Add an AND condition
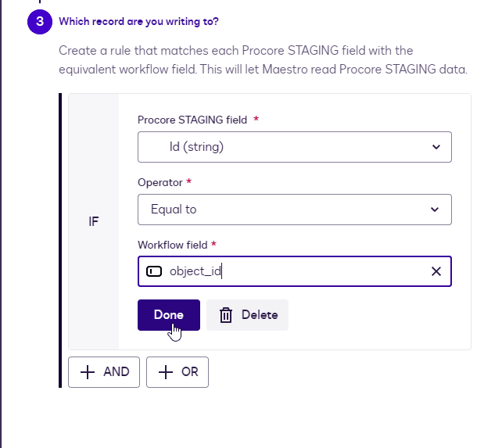This screenshot has height=448, width=502. (x=104, y=372)
